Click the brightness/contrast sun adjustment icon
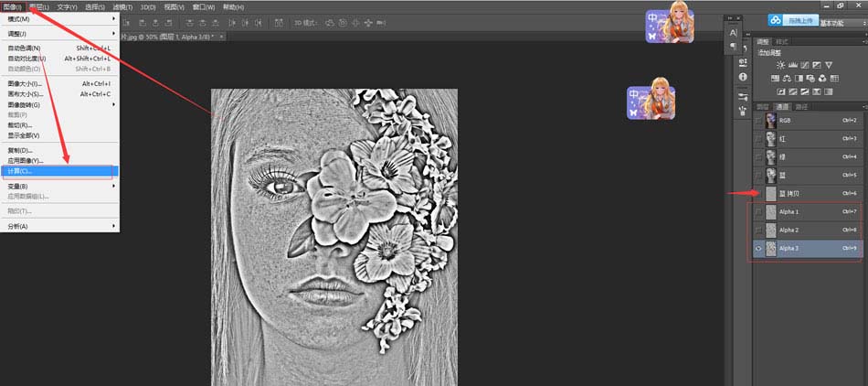Image resolution: width=868 pixels, height=386 pixels. point(781,64)
